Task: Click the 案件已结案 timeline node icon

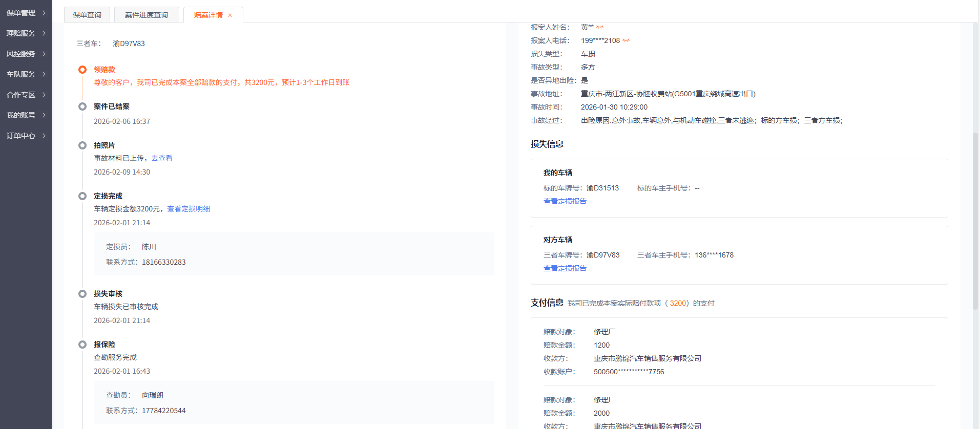Action: coord(82,106)
